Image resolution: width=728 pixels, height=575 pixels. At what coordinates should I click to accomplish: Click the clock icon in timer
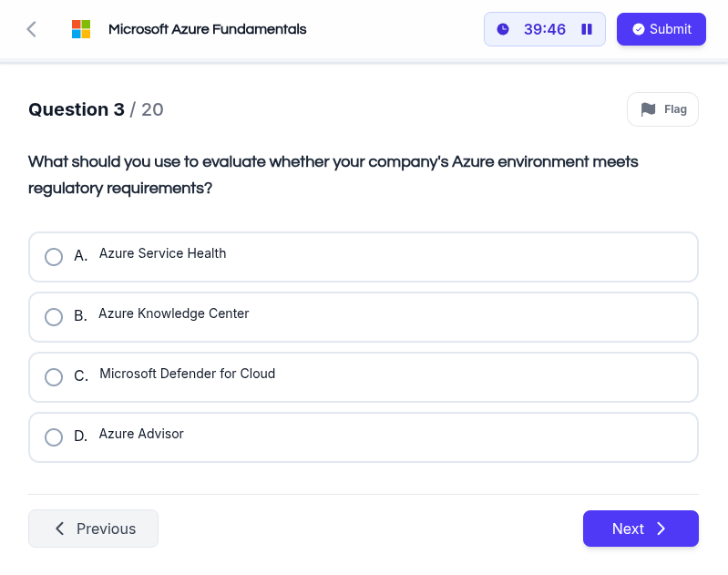pyautogui.click(x=503, y=29)
